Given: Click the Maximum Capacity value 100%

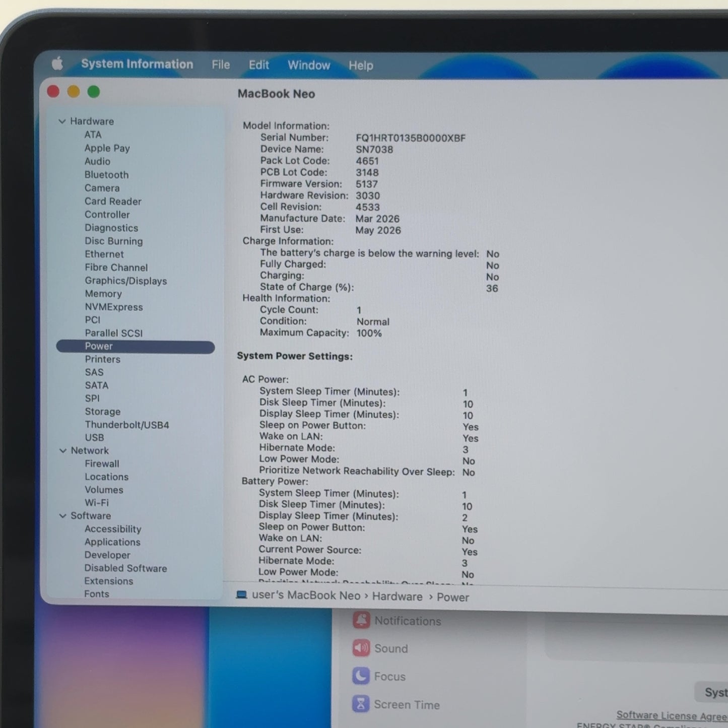Looking at the screenshot, I should [369, 333].
